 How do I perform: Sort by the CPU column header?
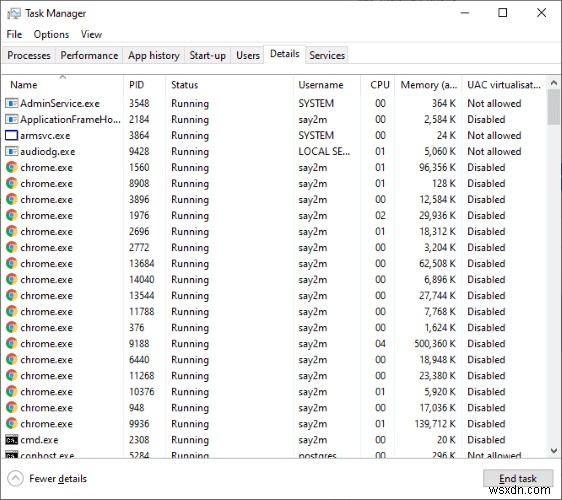click(x=378, y=85)
